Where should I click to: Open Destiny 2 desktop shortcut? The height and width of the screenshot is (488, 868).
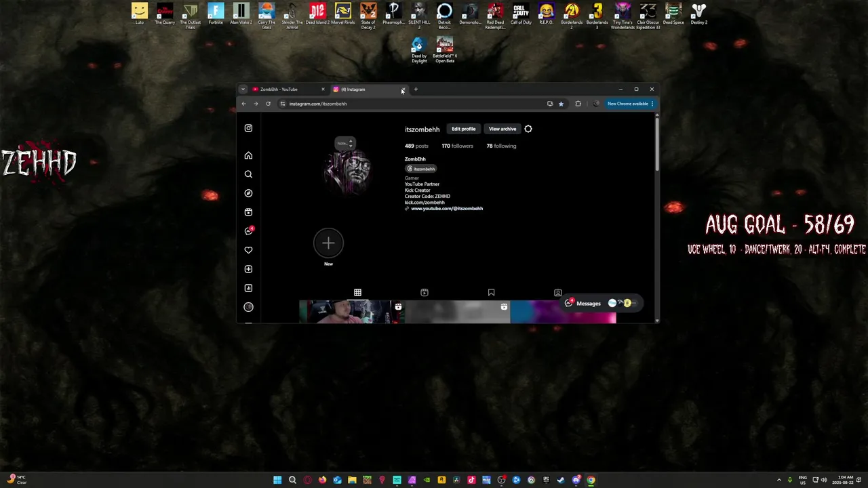coord(698,14)
